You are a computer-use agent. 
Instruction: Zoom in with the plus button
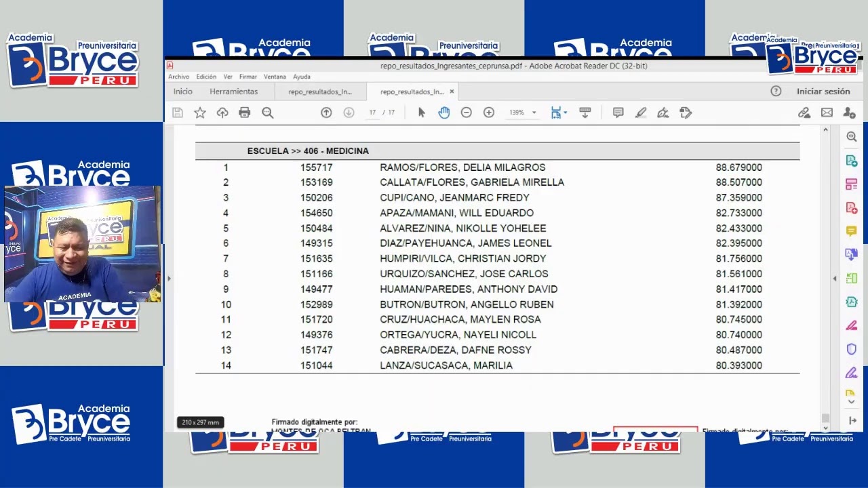coord(489,113)
